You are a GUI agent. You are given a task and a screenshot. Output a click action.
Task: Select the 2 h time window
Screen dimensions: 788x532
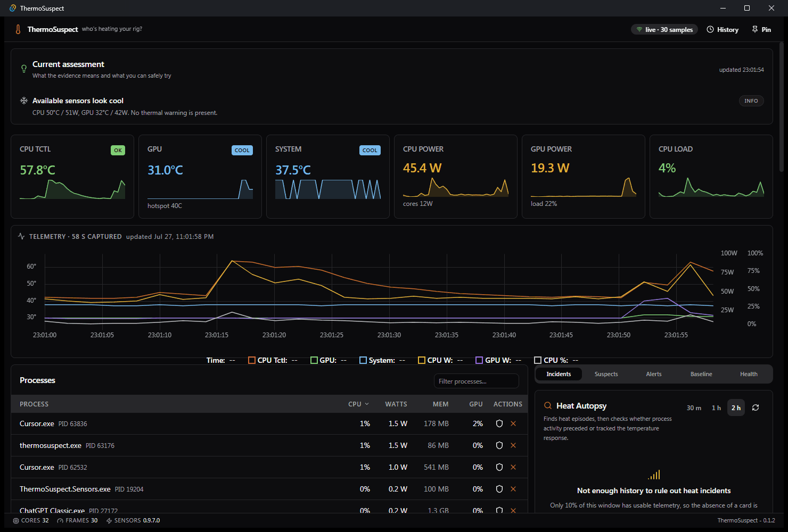[736, 408]
